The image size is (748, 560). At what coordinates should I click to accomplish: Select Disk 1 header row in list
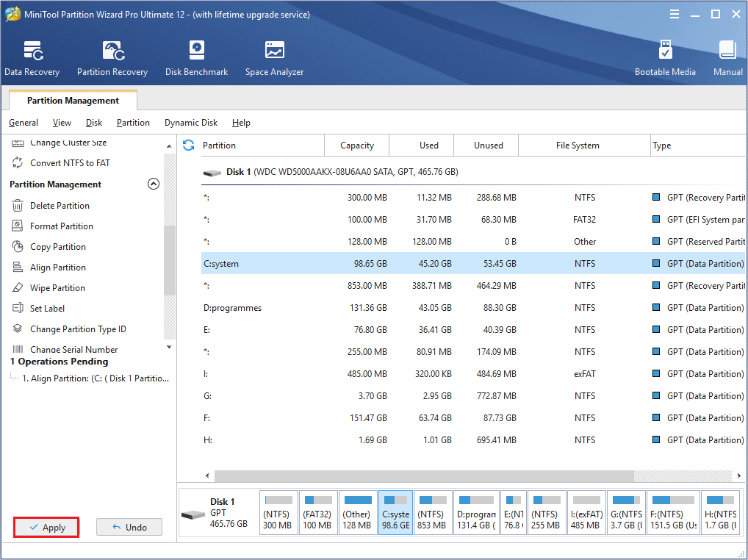pos(472,172)
